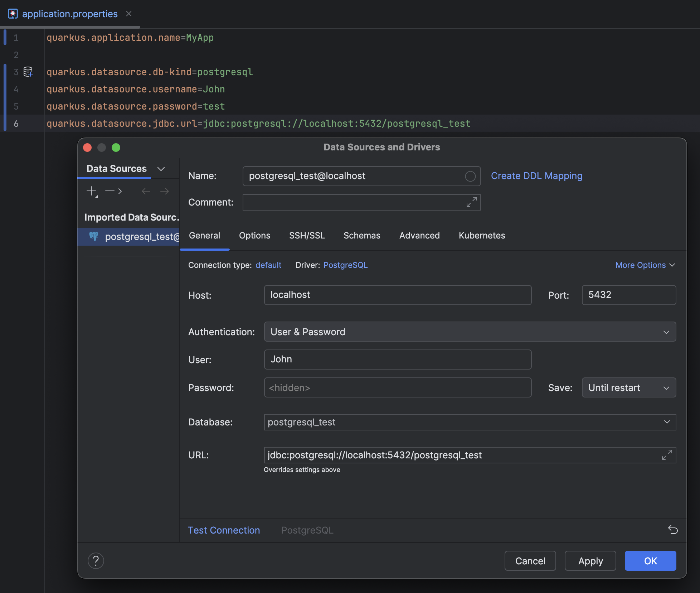Image resolution: width=700 pixels, height=593 pixels.
Task: Expand the Database field dropdown
Action: coord(666,422)
